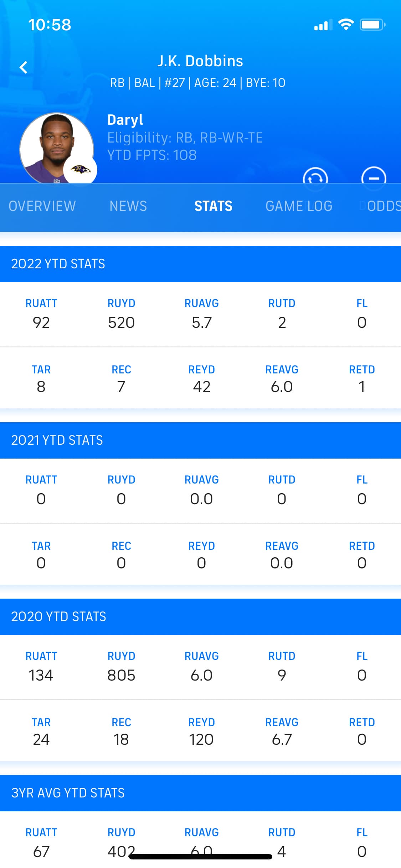
Task: Tap the battery status icon
Action: tap(372, 25)
